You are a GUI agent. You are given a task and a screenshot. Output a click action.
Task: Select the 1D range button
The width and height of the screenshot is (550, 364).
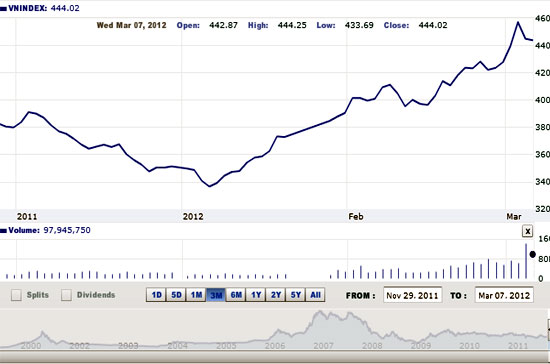point(156,295)
